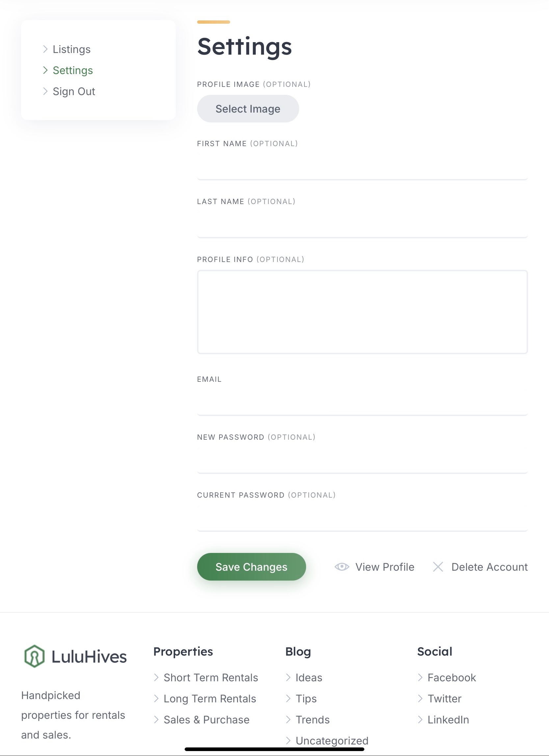
Task: Click the eye icon beside View Profile
Action: coord(342,567)
